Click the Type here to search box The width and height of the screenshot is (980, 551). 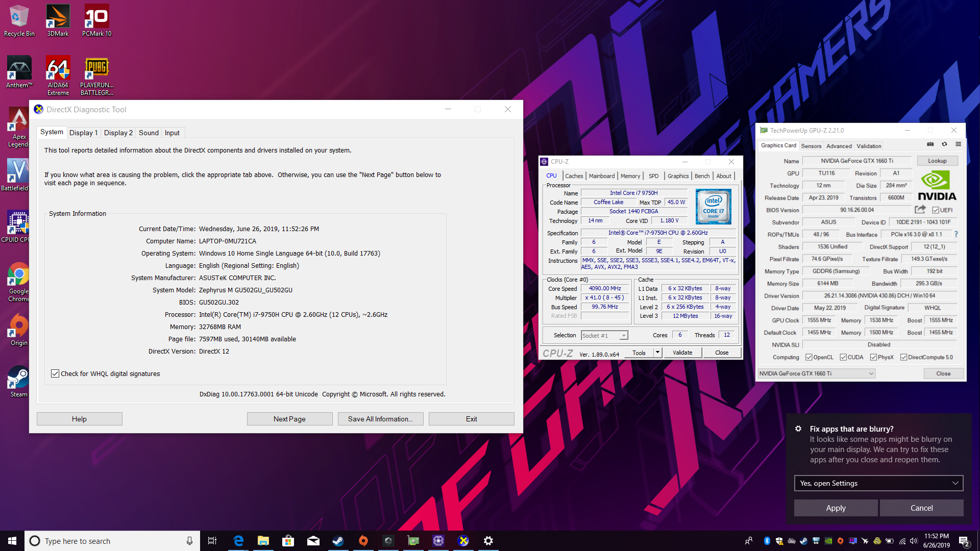[112, 541]
